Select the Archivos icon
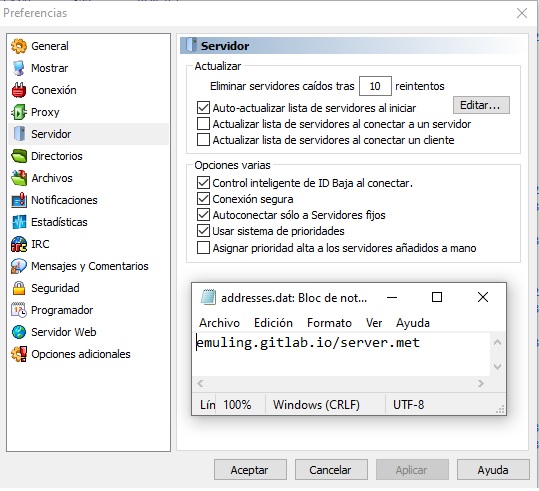This screenshot has width=539, height=491. click(x=19, y=178)
